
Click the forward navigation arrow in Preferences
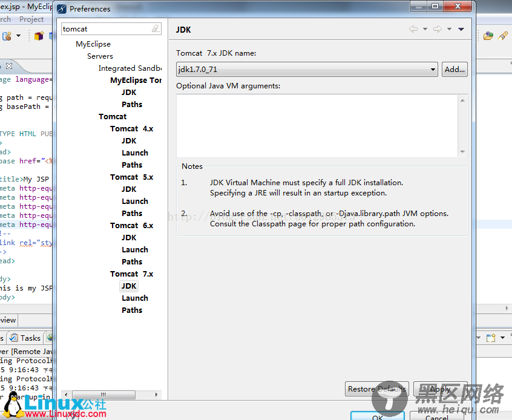[x=438, y=29]
